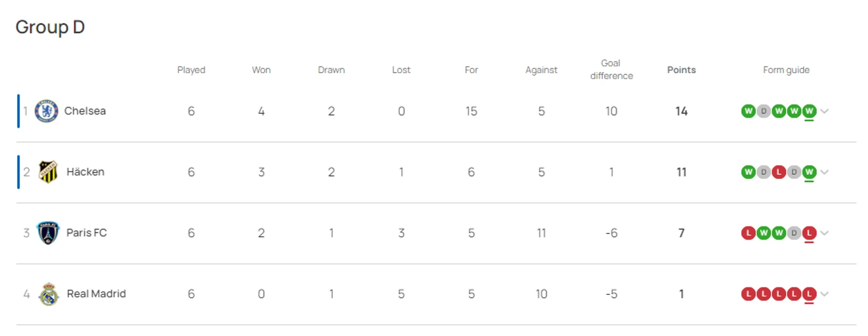Expand Chelsea's form guide chevron
Image resolution: width=868 pixels, height=336 pixels.
(825, 111)
